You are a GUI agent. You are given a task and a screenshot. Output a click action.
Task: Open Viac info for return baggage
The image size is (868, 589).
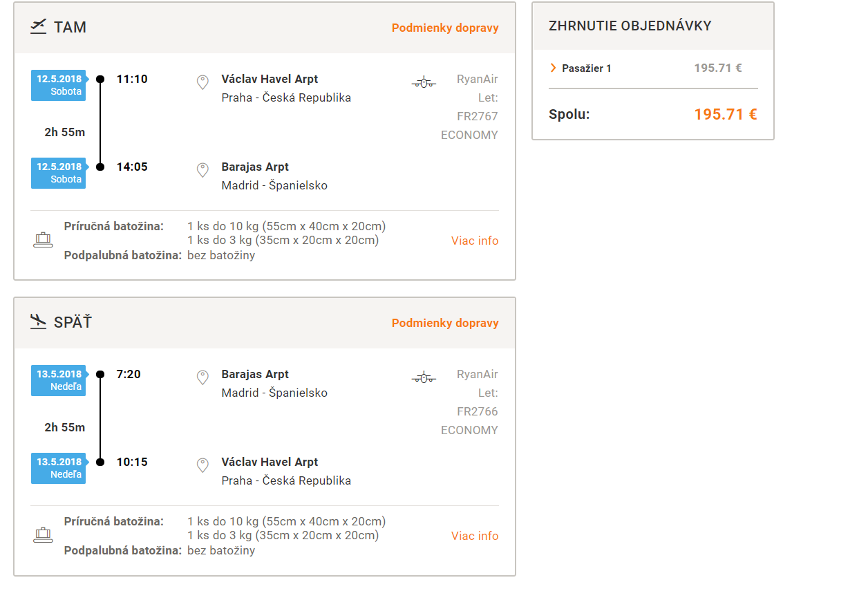(x=475, y=536)
